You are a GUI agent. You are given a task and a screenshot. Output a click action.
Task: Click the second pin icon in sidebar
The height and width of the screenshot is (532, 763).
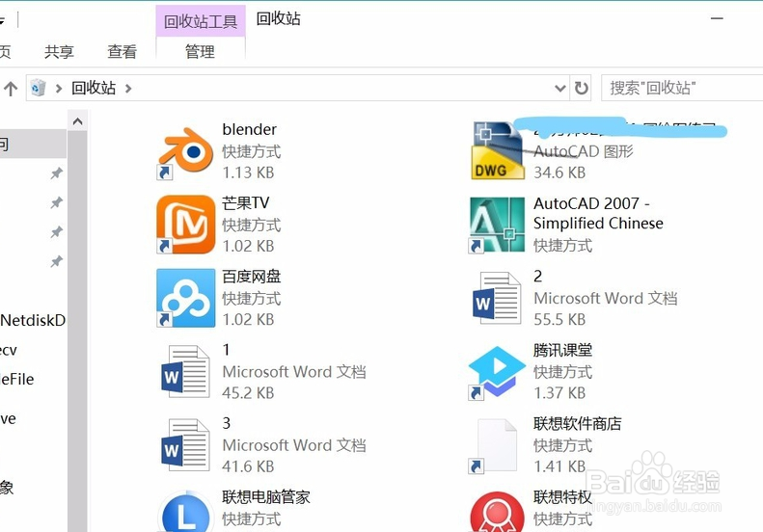(x=57, y=202)
